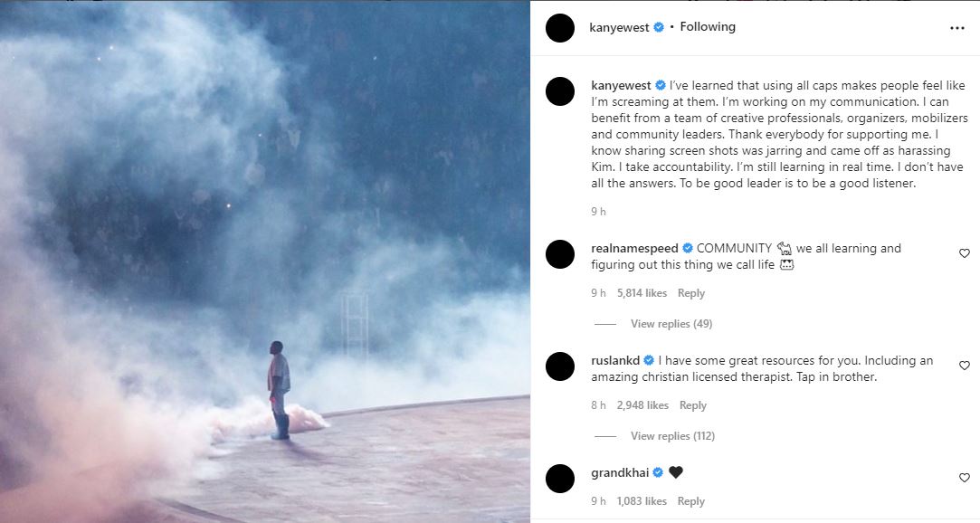The height and width of the screenshot is (523, 980).
Task: Reply to ruslankd's comment
Action: pos(693,405)
